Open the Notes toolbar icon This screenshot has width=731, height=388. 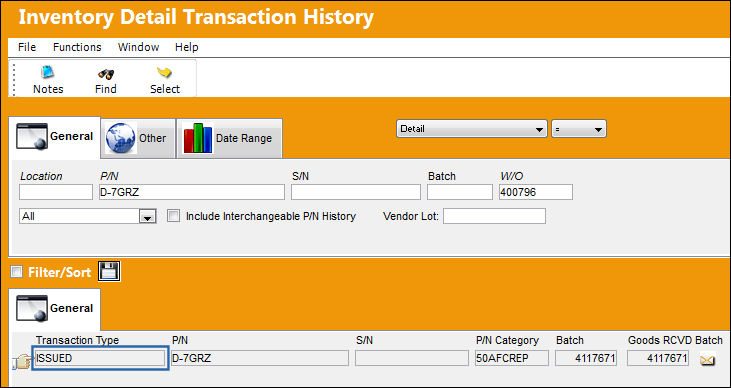(48, 73)
